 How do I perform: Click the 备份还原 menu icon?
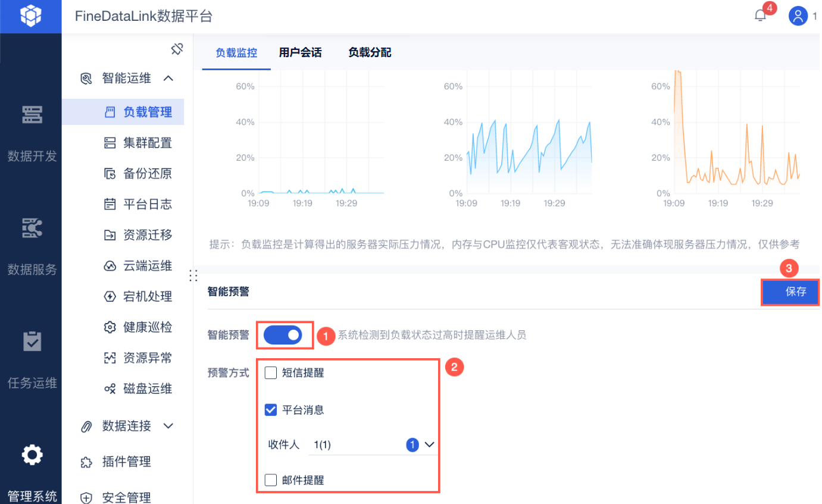pos(110,174)
